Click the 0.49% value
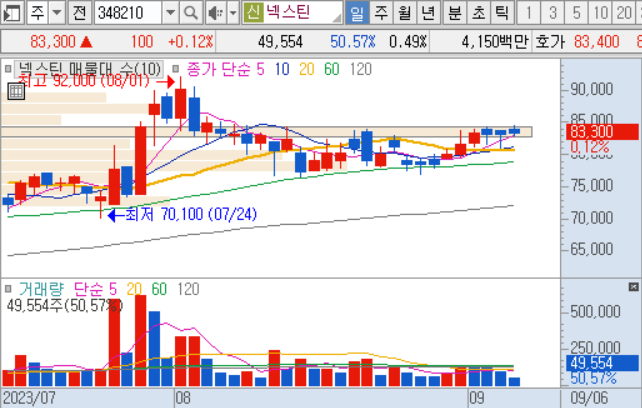 click(408, 41)
